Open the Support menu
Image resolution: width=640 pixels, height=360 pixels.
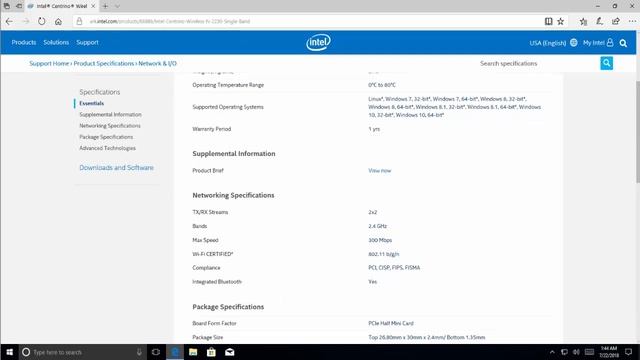pos(87,42)
